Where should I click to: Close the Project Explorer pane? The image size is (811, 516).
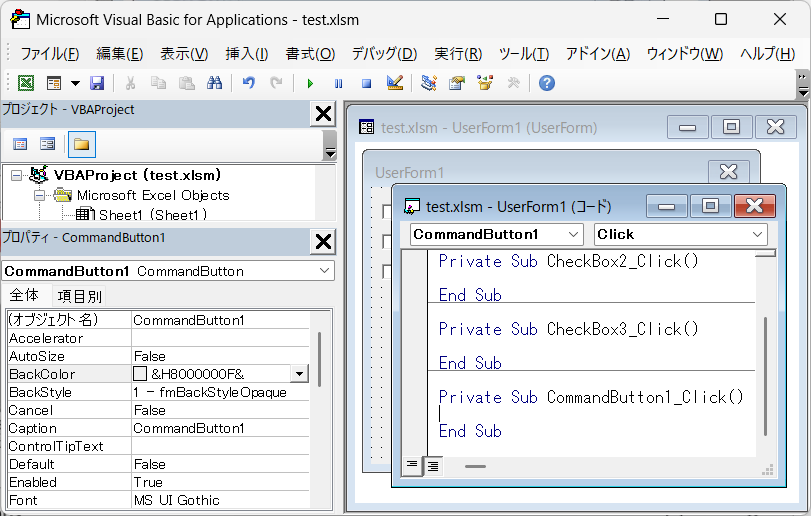pyautogui.click(x=323, y=113)
